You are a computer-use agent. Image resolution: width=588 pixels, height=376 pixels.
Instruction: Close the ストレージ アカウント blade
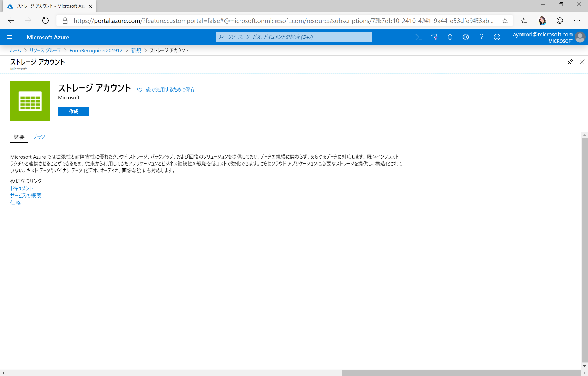[582, 62]
